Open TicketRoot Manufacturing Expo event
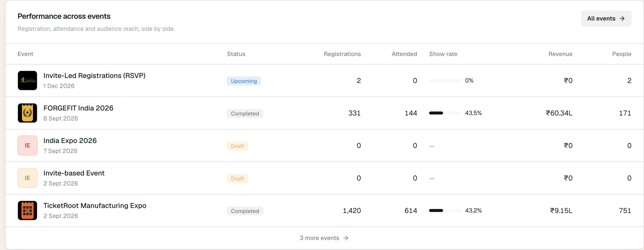644x250 pixels. 95,206
